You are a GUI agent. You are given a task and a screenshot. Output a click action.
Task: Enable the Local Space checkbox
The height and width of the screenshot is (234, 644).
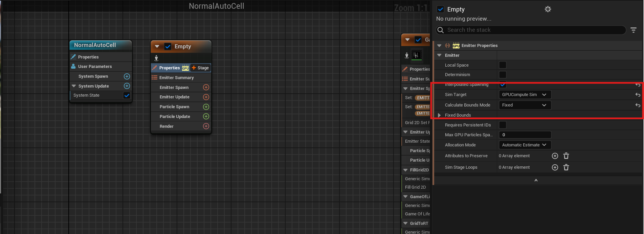point(503,65)
